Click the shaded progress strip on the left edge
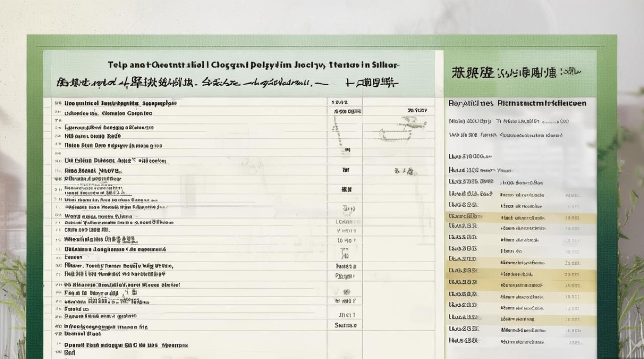Screen dimensions: 644x359 tap(35, 191)
